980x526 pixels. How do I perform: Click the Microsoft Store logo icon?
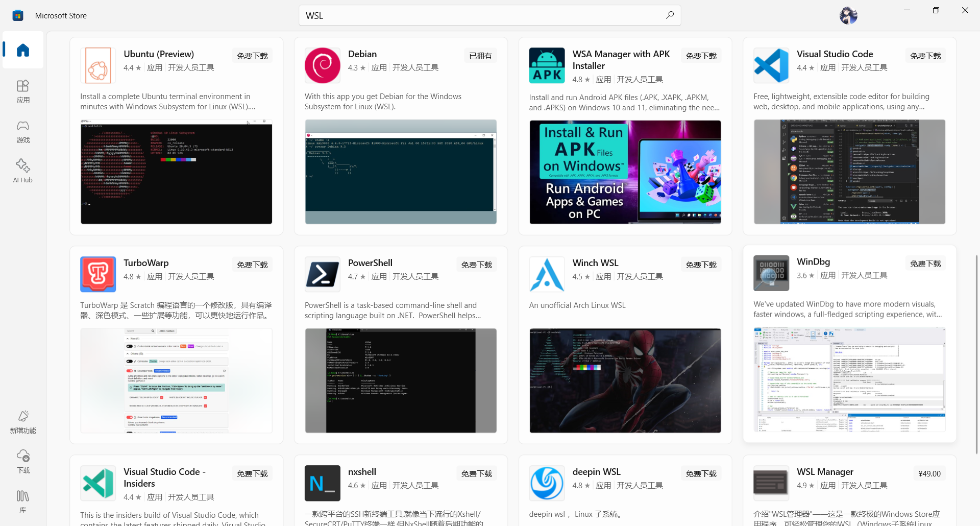(x=18, y=15)
